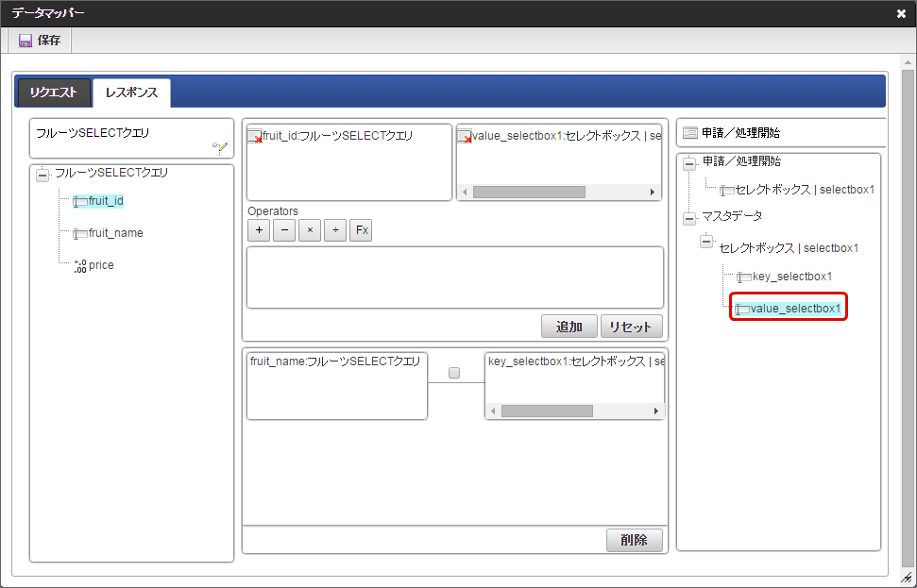This screenshot has width=917, height=588.
Task: Click the fruit_id:フルーツSELECTクエリ source box text
Action: coord(338,136)
